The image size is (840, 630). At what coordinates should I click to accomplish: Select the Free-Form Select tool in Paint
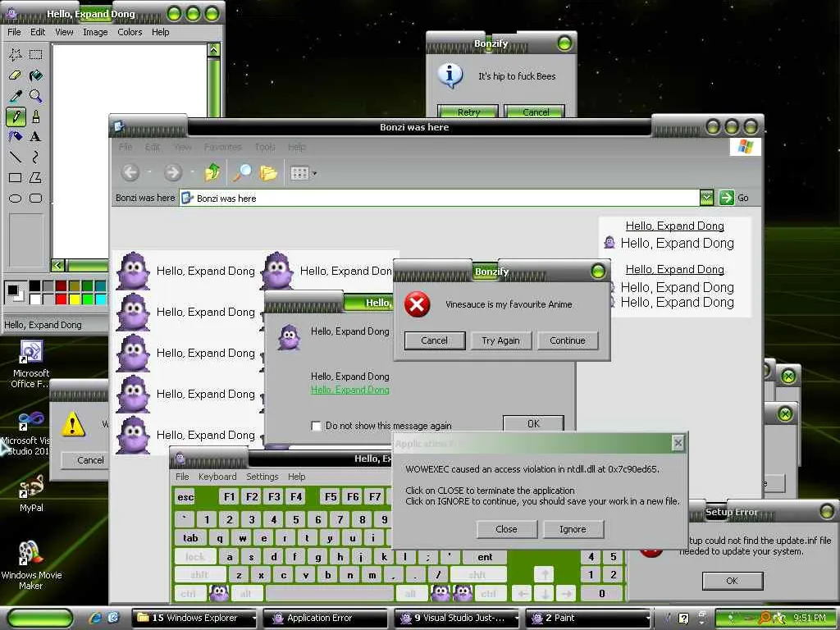pyautogui.click(x=16, y=54)
